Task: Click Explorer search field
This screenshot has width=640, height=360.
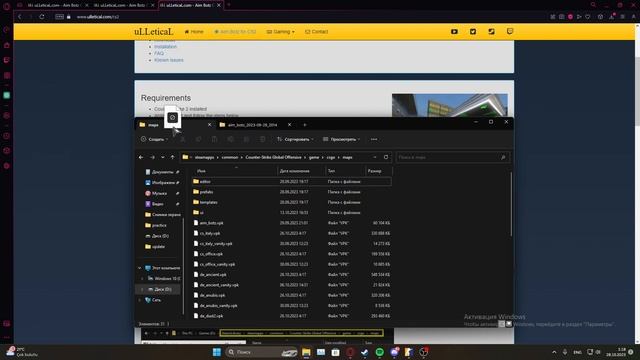Action: coord(452,157)
